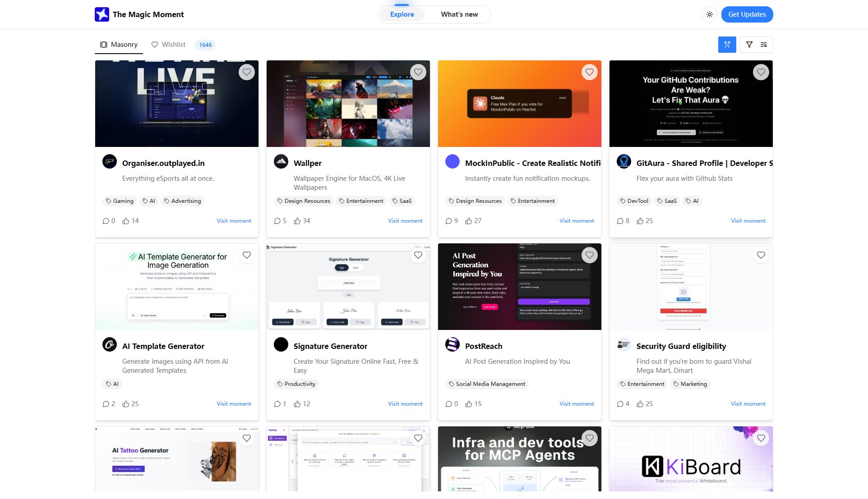Wishlist the Security Guard eligibility heart

click(x=761, y=255)
